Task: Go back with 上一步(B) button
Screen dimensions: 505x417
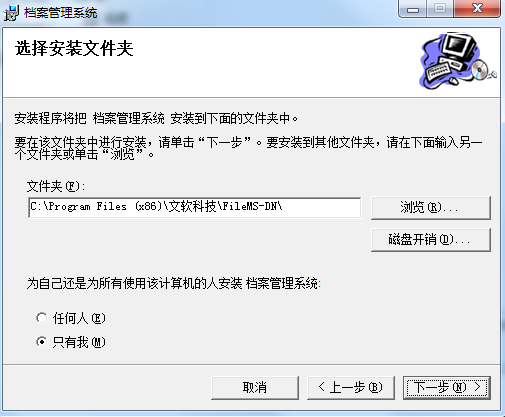Action: [x=351, y=388]
